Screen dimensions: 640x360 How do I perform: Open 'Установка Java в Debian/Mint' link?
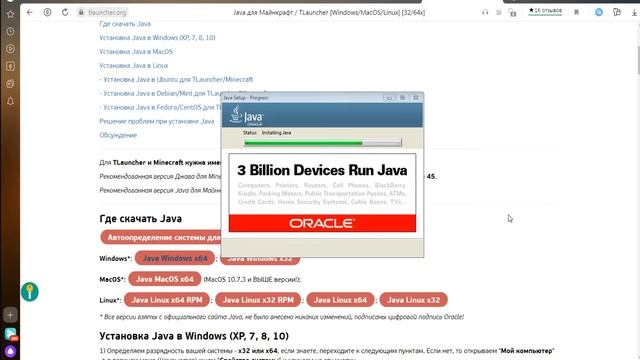160,93
